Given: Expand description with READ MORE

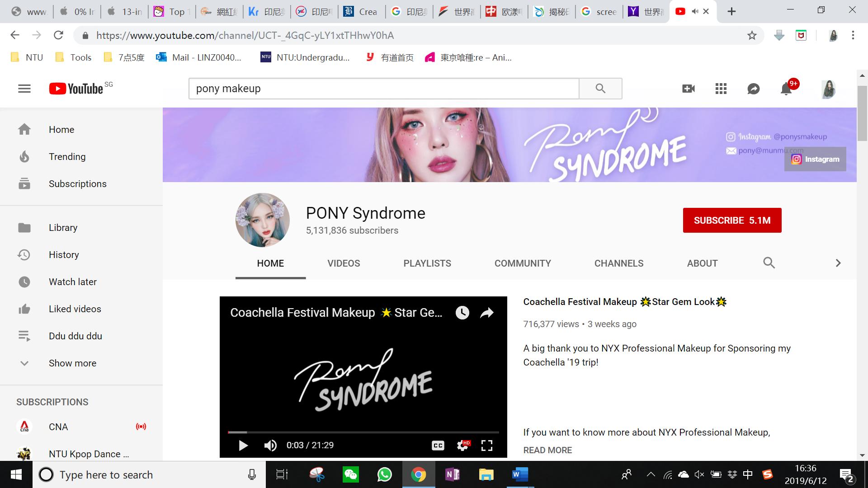Looking at the screenshot, I should click(x=547, y=450).
